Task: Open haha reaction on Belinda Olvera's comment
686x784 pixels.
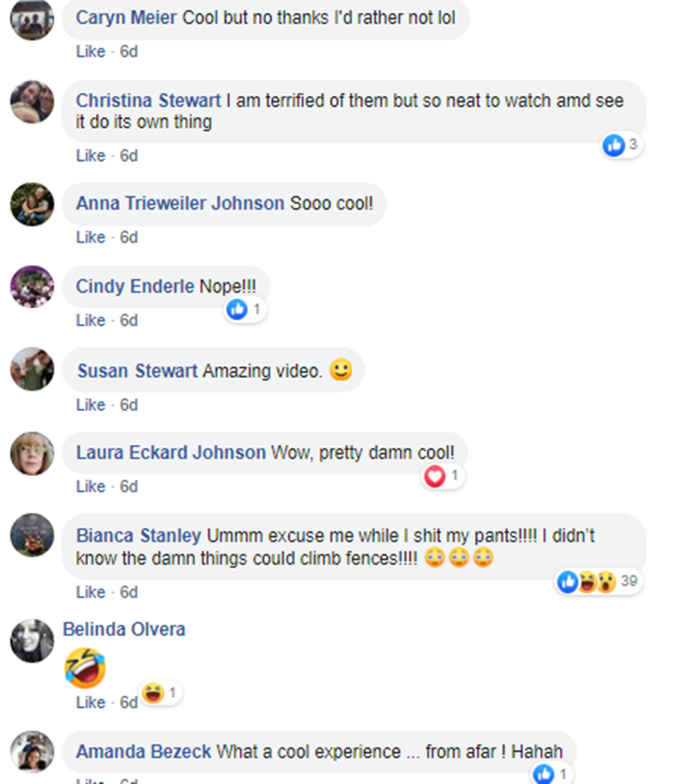Action: tap(161, 693)
